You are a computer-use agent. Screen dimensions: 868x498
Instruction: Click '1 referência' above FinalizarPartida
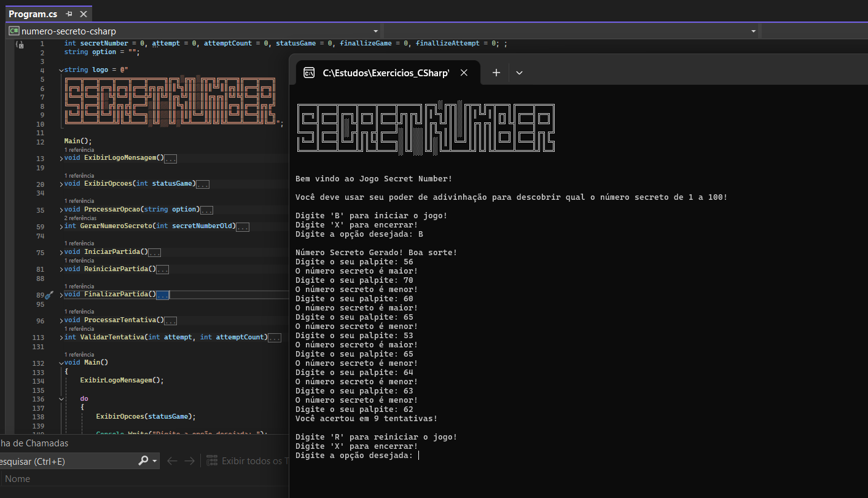click(x=79, y=287)
